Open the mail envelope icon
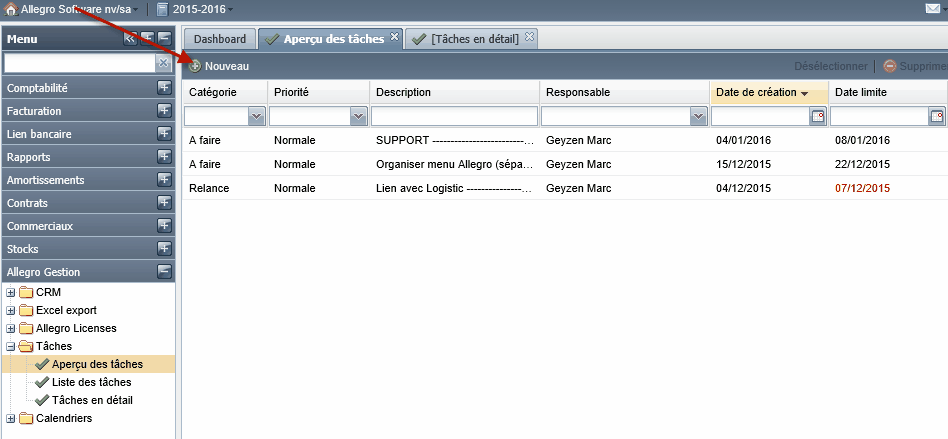Screen dimensions: 948x439 pos(933,8)
